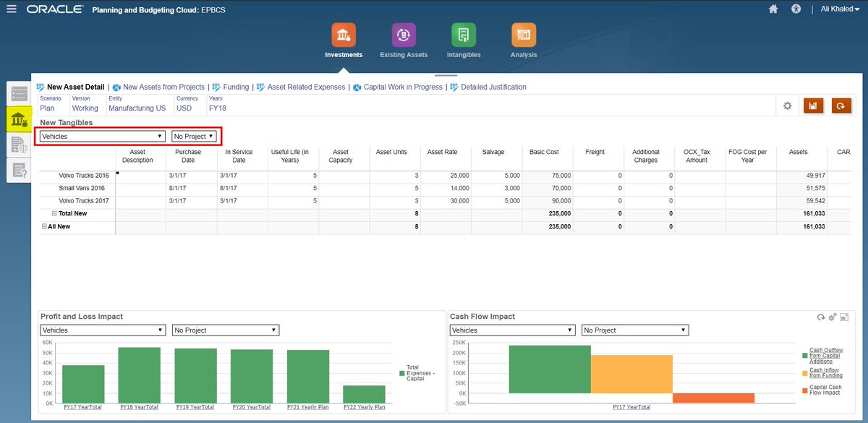The height and width of the screenshot is (423, 868).
Task: Click the Cash Inflow from Funding legend swatch
Action: (804, 373)
